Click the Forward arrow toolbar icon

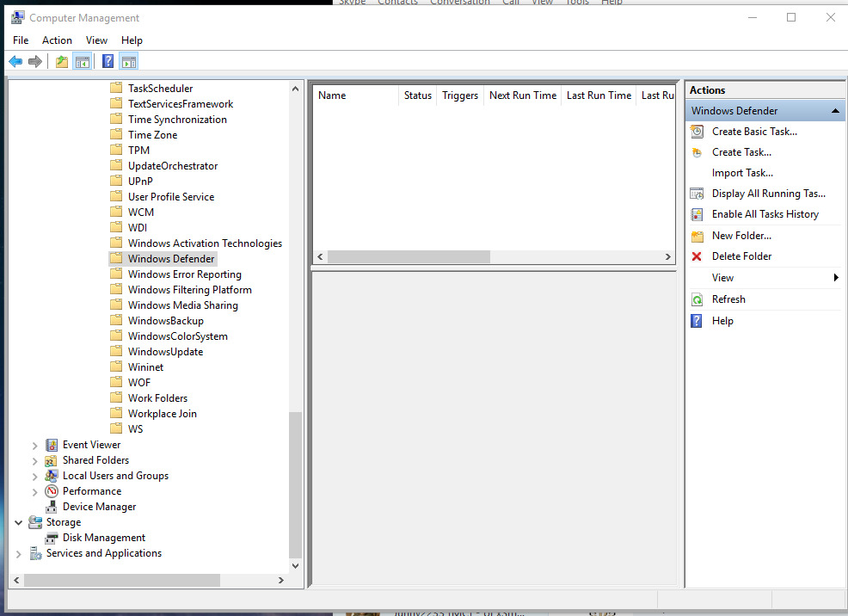(x=35, y=62)
